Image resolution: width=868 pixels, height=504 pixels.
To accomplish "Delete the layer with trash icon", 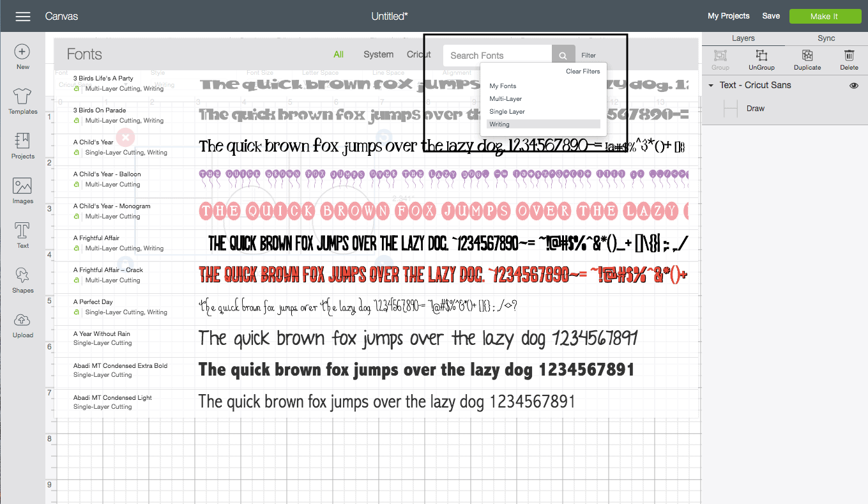I will 849,56.
